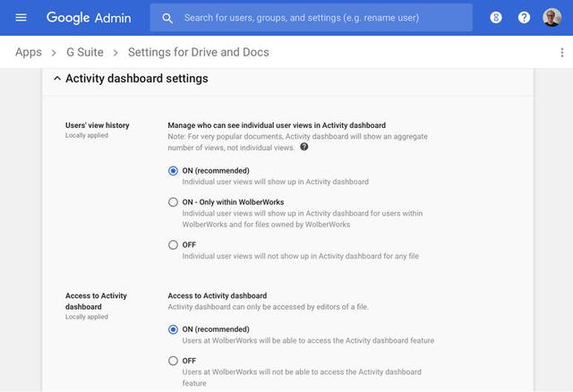Click Settings for Drive and Docs breadcrumb
Image resolution: width=573 pixels, height=392 pixels.
point(198,53)
